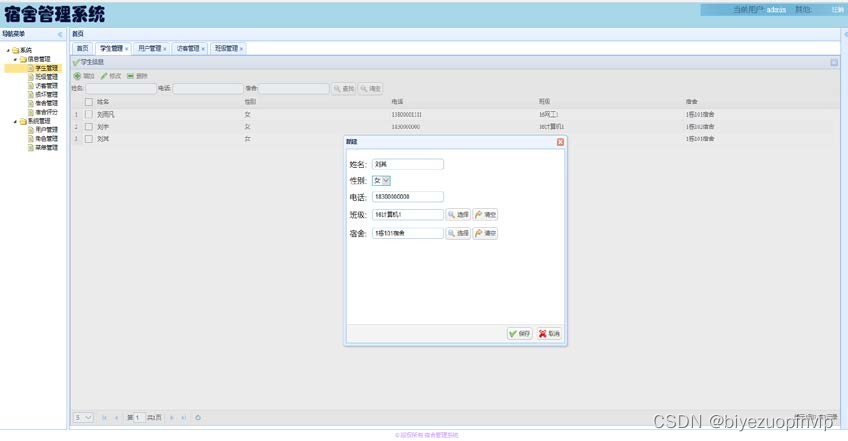Go to last page in pager
The width and height of the screenshot is (848, 441).
click(x=184, y=418)
